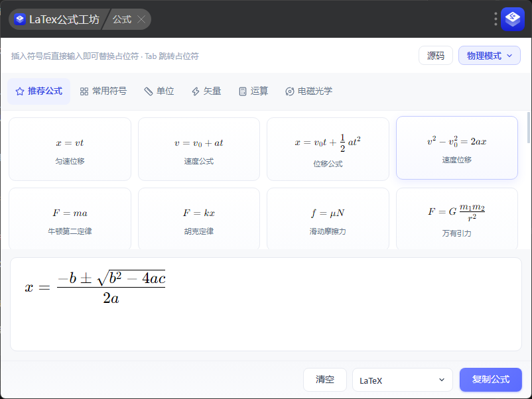
Task: Click the 复制公式 button
Action: (491, 380)
